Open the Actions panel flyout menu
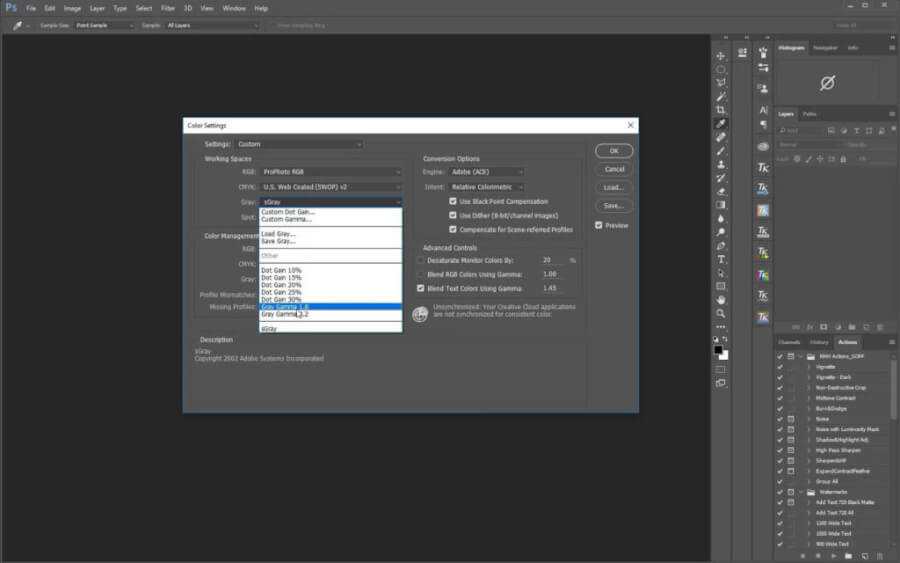The image size is (900, 563). tap(892, 342)
